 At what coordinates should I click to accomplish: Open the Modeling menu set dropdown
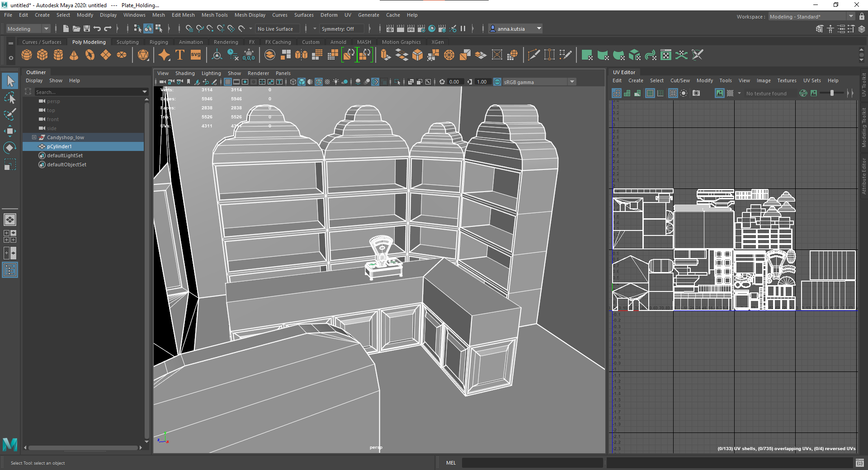point(28,28)
